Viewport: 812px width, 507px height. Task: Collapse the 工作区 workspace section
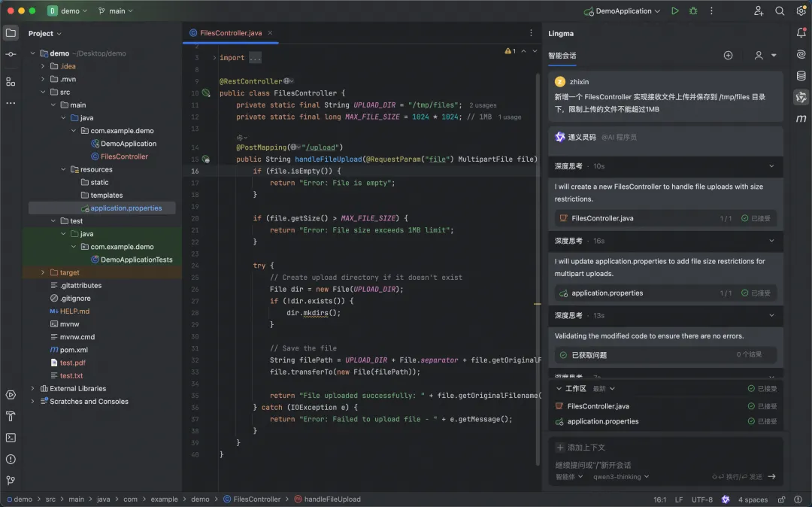coord(559,388)
